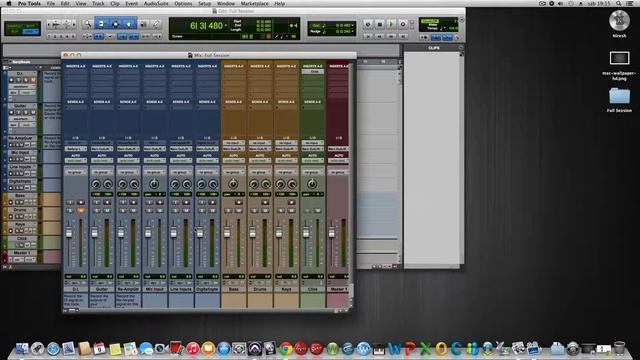Mute the Click mixer channel
This screenshot has height=360, width=640.
[x=318, y=211]
